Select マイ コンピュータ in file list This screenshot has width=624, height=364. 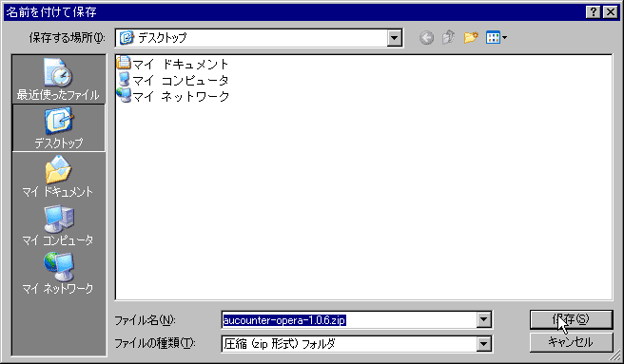(x=173, y=80)
